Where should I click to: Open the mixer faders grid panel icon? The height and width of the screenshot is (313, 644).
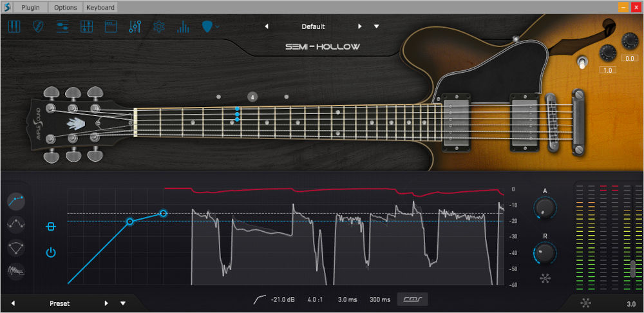(x=87, y=26)
